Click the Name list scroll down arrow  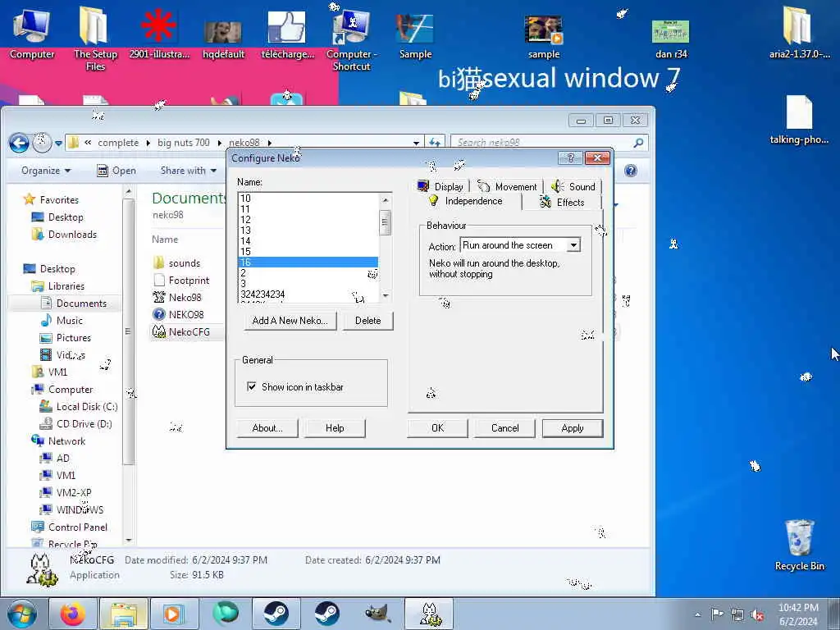pos(386,295)
